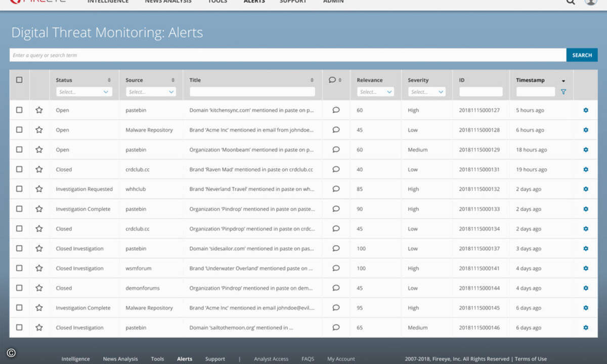Follow the footer Analyst Access link

[x=271, y=359]
